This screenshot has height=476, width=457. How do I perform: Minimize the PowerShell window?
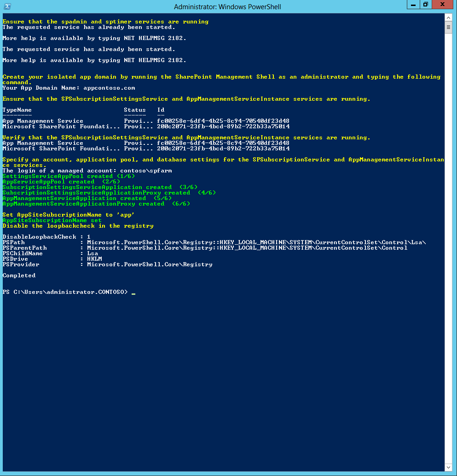click(x=413, y=5)
